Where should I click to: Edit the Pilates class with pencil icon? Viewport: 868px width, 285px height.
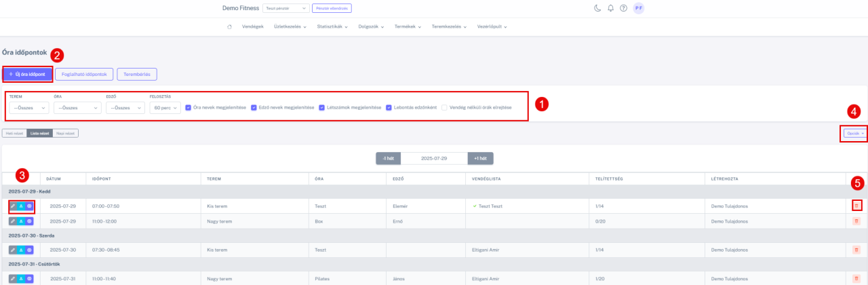point(13,278)
